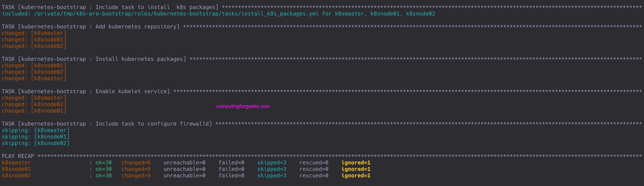Click 'ok=30' in the k8snode02 recap row
The height and width of the screenshot is (186, 644).
[x=103, y=176]
